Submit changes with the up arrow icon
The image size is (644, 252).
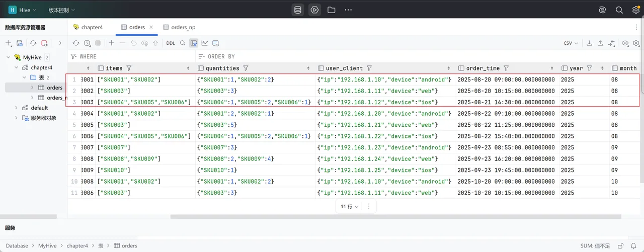pyautogui.click(x=155, y=43)
